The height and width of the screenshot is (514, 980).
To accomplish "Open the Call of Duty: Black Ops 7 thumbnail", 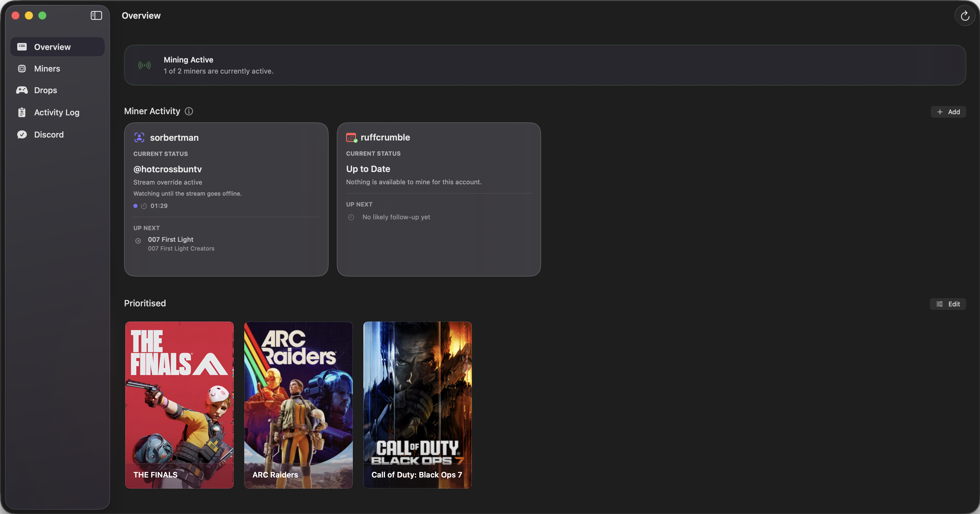I will pos(417,405).
